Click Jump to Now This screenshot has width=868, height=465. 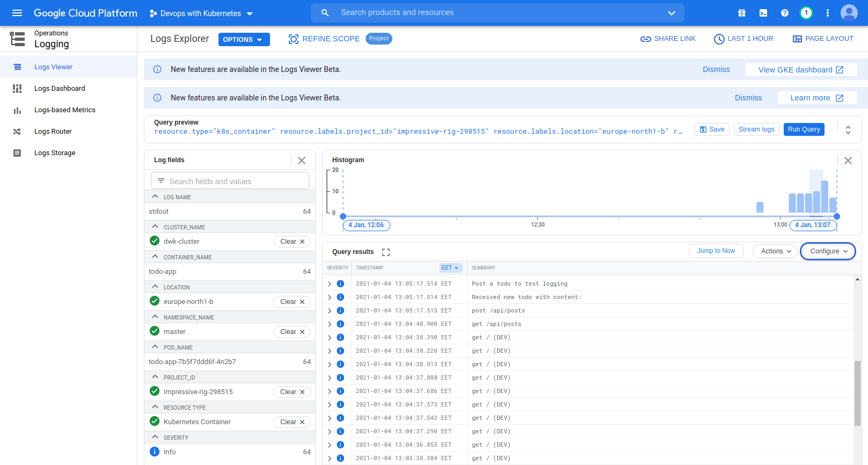coord(716,251)
